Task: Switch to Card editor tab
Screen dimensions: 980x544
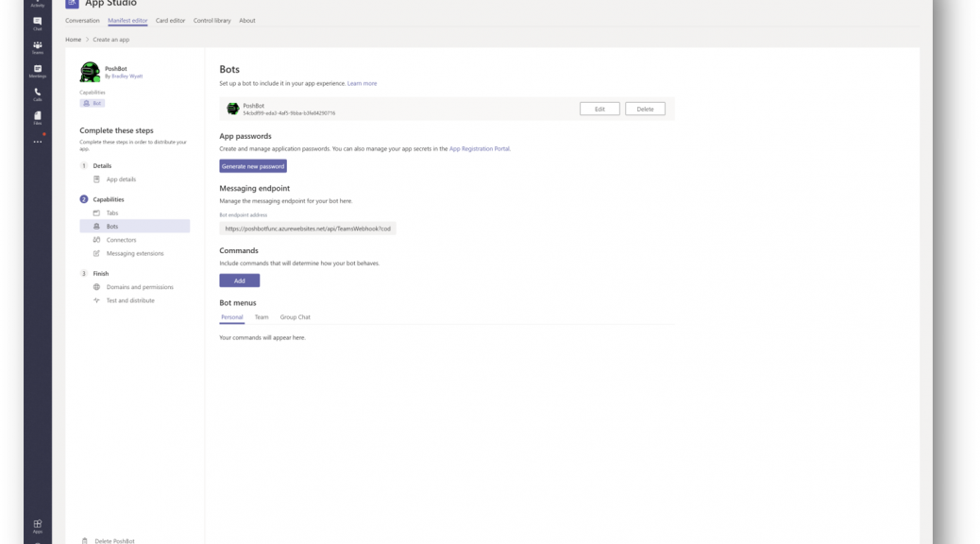Action: pyautogui.click(x=170, y=21)
